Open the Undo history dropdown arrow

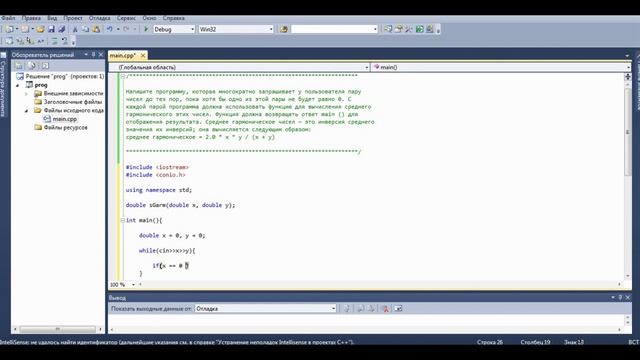118,29
